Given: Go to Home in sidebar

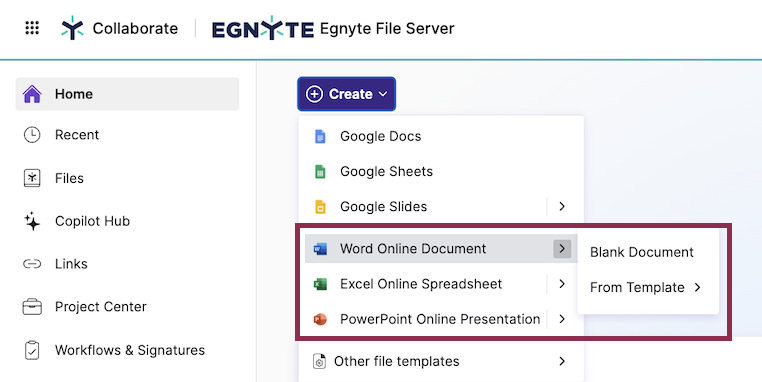Looking at the screenshot, I should [x=127, y=94].
